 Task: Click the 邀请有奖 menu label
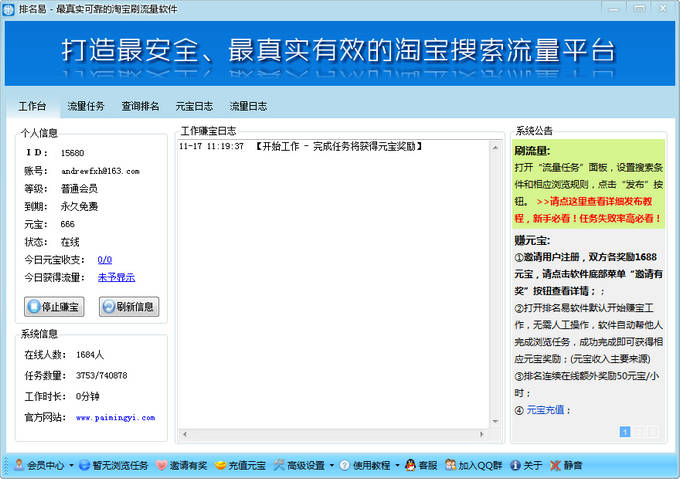[x=188, y=466]
